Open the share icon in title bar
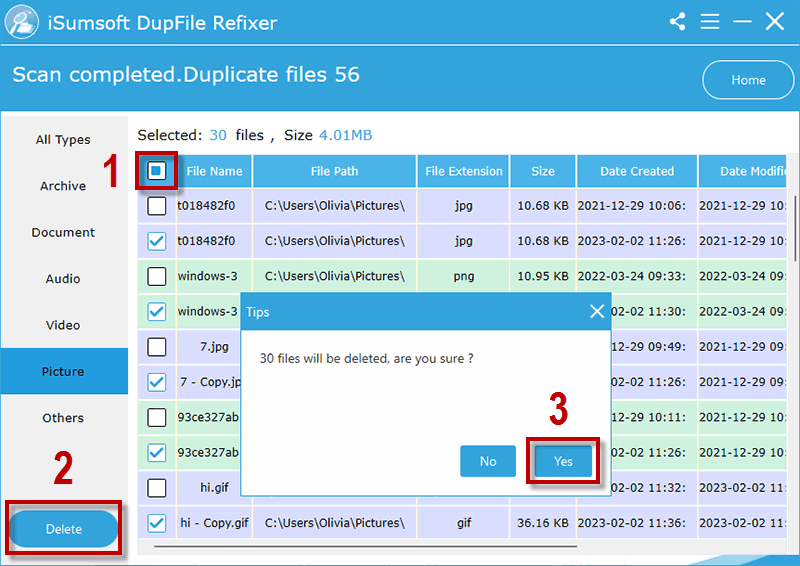This screenshot has height=566, width=800. click(678, 21)
